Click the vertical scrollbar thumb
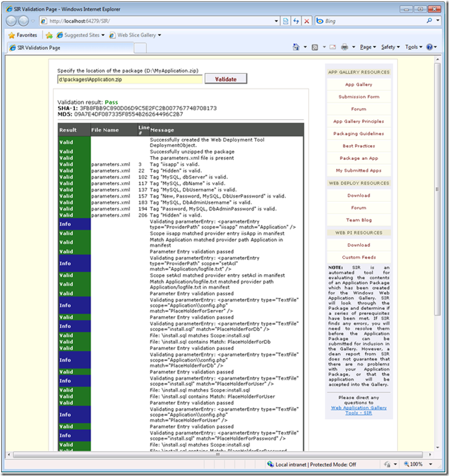Screen dimensions: 449x476 (x=437, y=189)
